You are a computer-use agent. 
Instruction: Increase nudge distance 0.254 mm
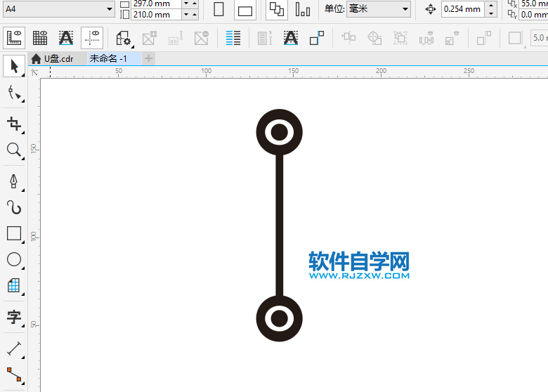(491, 5)
